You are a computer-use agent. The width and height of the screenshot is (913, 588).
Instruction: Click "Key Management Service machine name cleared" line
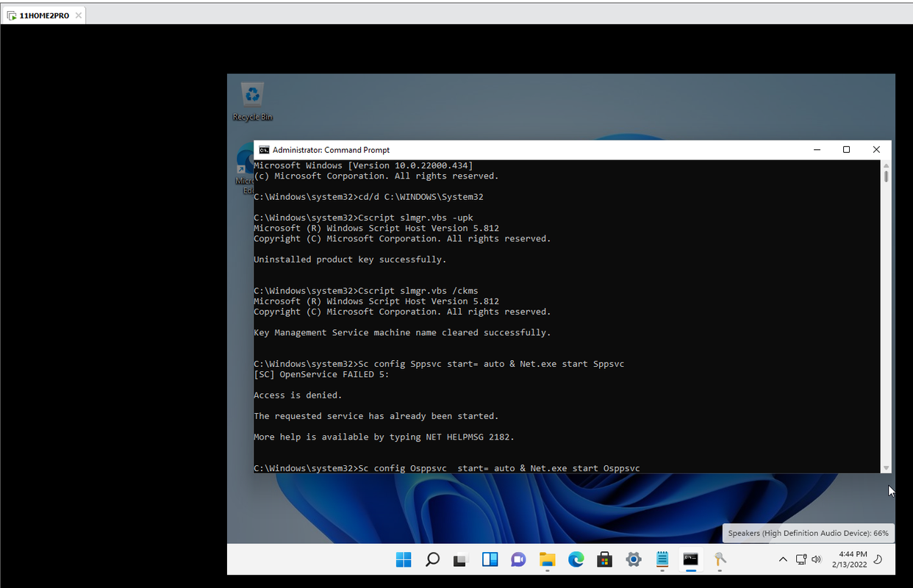click(x=402, y=332)
